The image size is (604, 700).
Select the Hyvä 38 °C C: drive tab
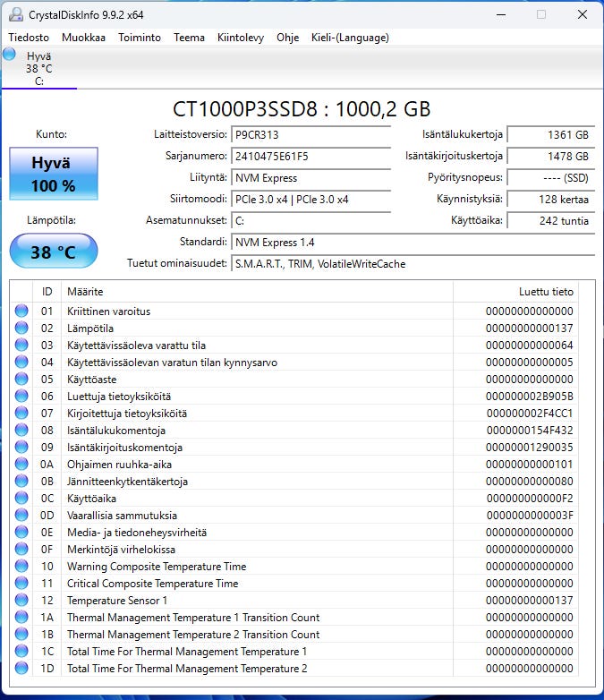coord(38,68)
